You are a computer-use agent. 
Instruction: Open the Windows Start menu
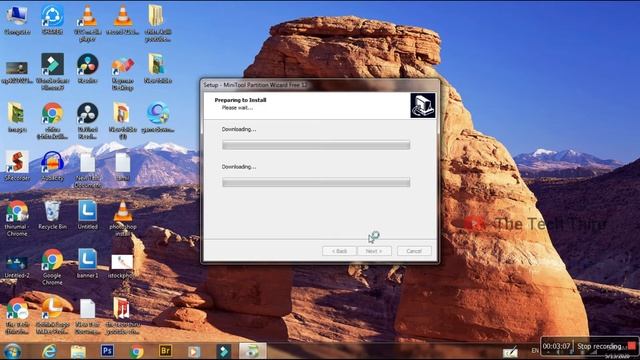13,351
